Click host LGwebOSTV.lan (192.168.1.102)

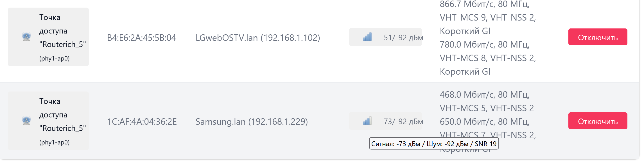[258, 38]
